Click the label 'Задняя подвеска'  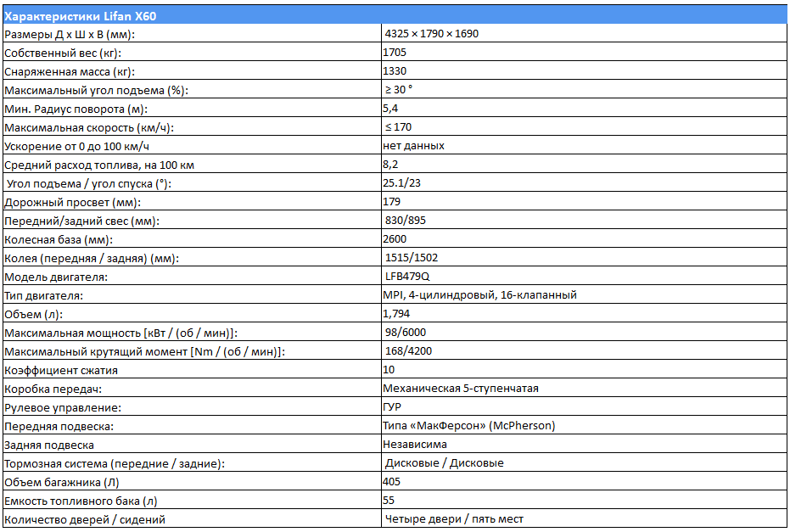[x=49, y=445]
